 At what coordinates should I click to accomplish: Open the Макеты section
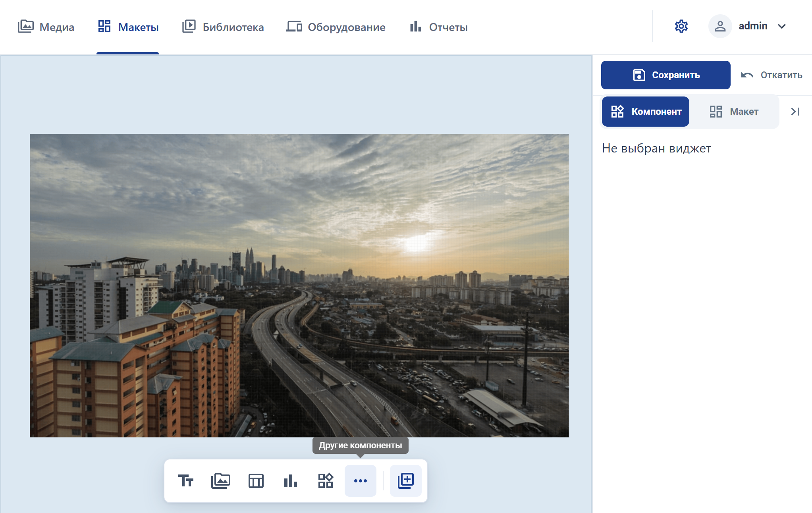click(128, 27)
